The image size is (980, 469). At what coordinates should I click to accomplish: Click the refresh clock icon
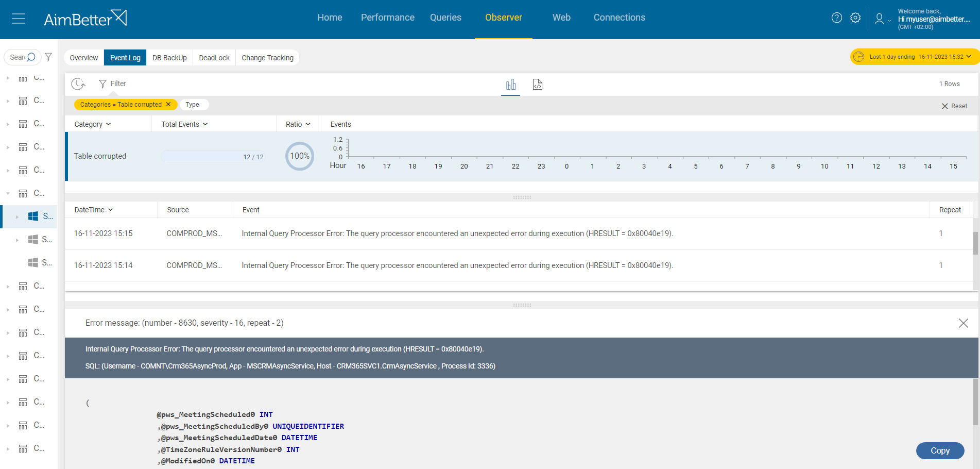pos(78,83)
